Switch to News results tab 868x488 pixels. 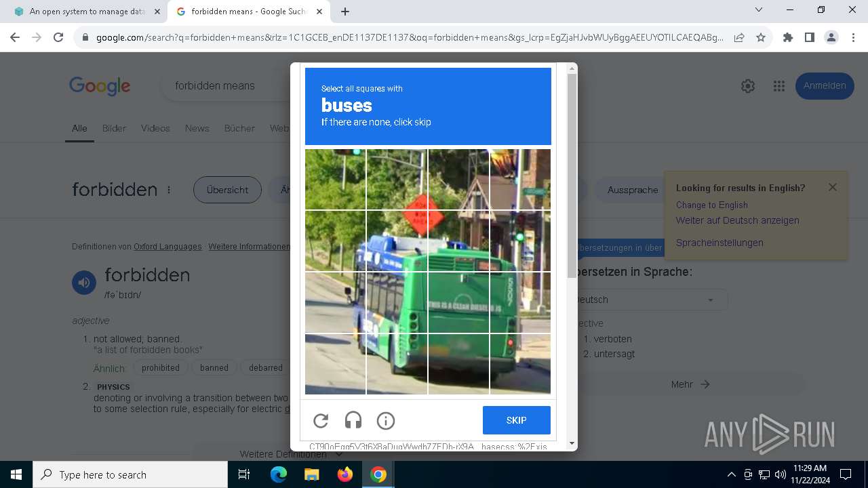coord(197,128)
